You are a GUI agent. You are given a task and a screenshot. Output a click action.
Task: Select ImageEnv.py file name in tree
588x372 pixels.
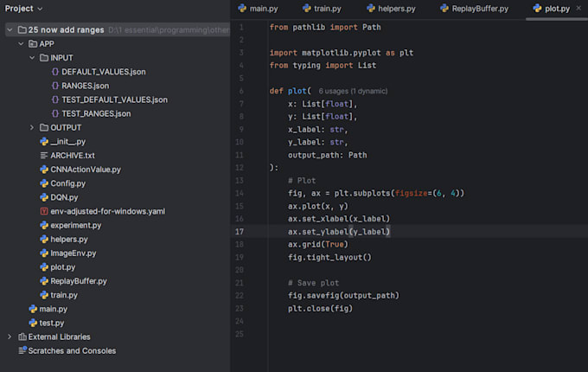(x=73, y=253)
